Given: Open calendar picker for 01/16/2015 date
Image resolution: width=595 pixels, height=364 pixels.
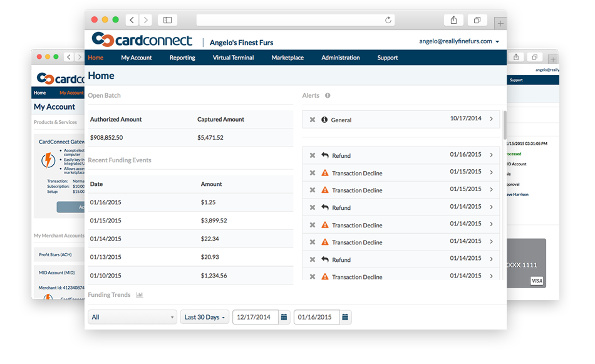Looking at the screenshot, I should click(x=345, y=317).
